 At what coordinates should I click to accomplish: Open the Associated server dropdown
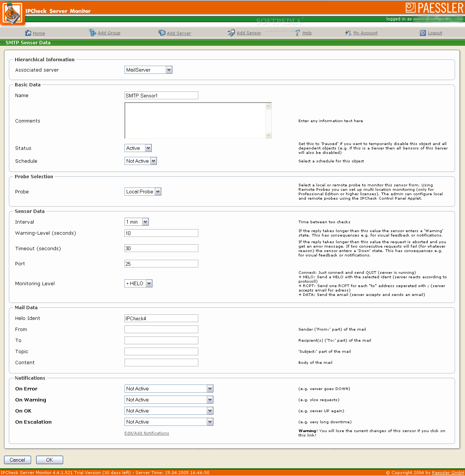point(148,70)
